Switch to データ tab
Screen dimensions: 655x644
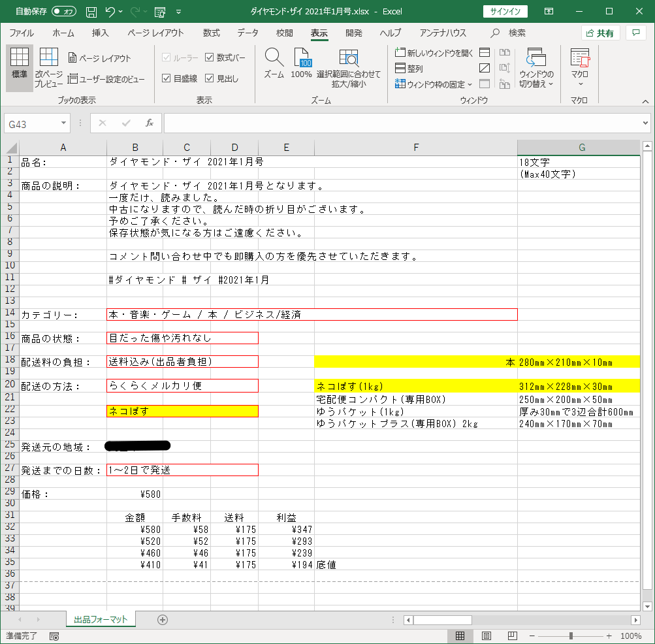[x=248, y=33]
